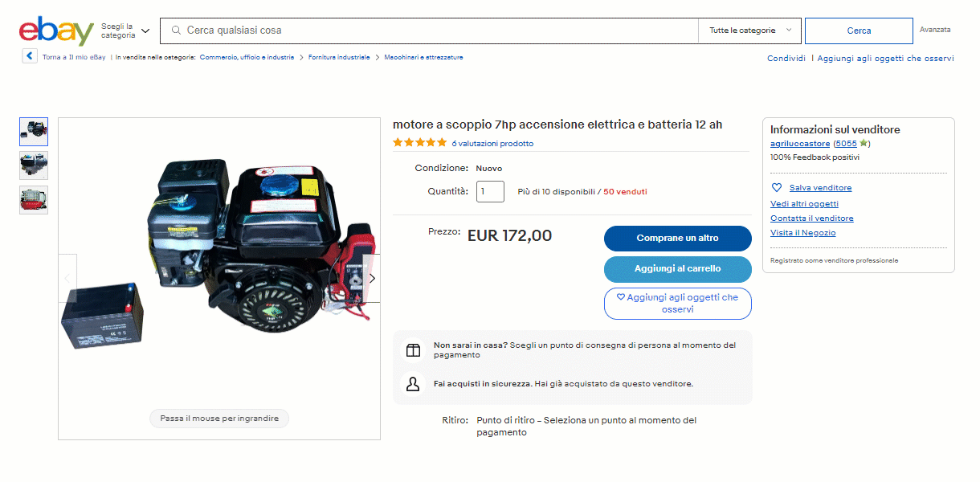Screen dimensions: 980x482
Task: Select the third product thumbnail with the red engine
Action: 34,199
